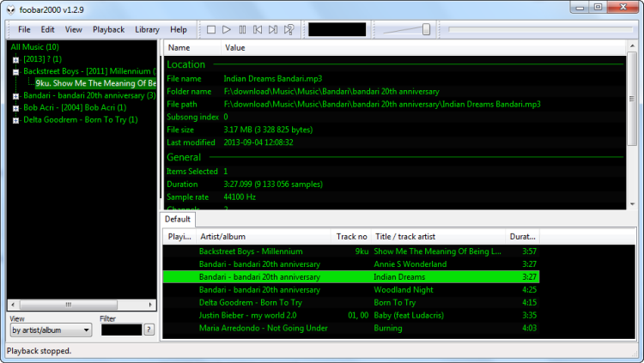The width and height of the screenshot is (644, 363).
Task: Click 'Playback stopped.' in status bar
Action: click(x=39, y=351)
